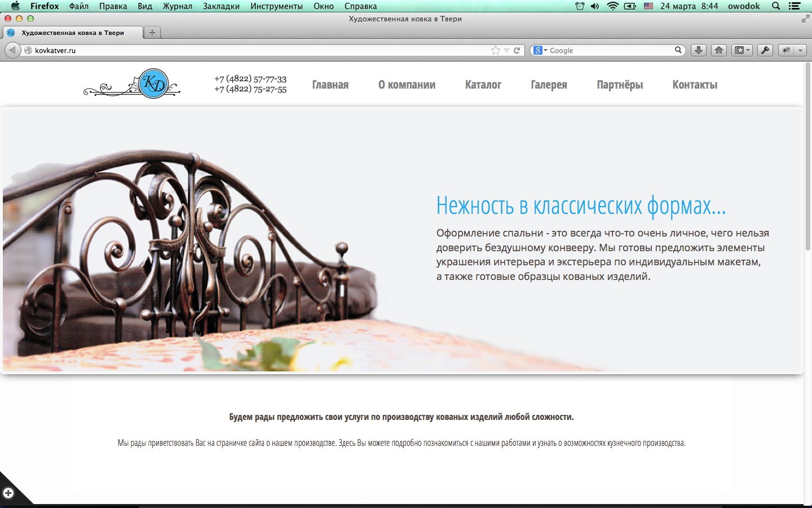This screenshot has width=812, height=508.
Task: Open the Downloads arrow button
Action: click(x=698, y=50)
